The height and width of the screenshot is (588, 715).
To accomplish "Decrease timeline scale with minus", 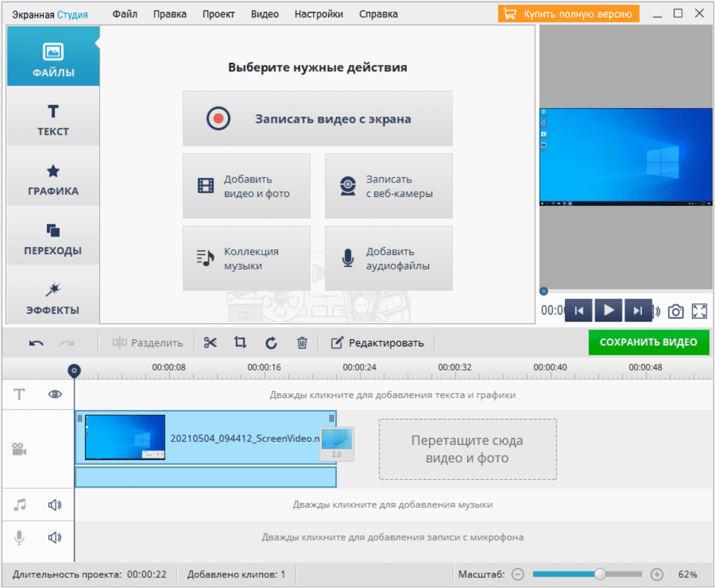I will pos(517,574).
